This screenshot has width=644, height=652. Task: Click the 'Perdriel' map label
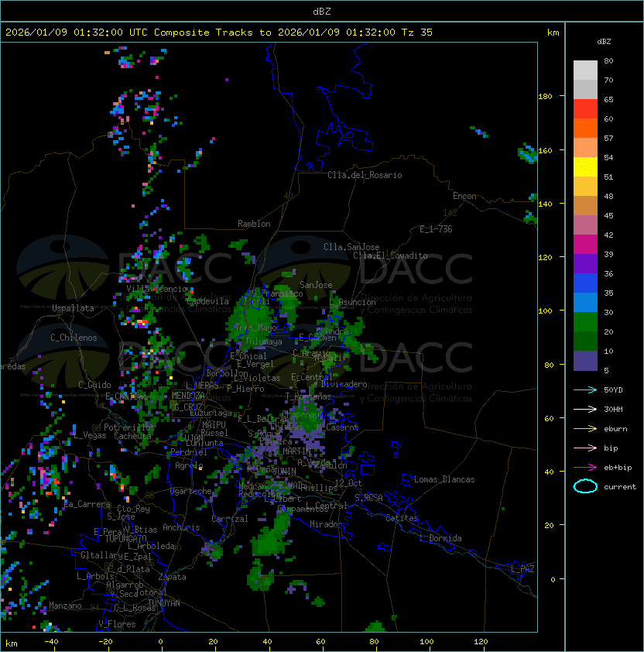tap(189, 452)
